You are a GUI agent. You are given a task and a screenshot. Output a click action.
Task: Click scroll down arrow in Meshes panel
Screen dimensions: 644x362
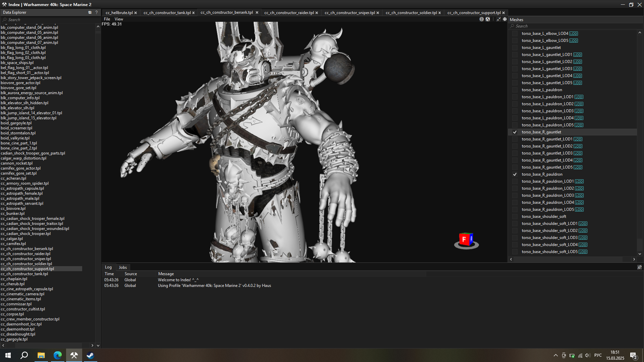coord(640,254)
